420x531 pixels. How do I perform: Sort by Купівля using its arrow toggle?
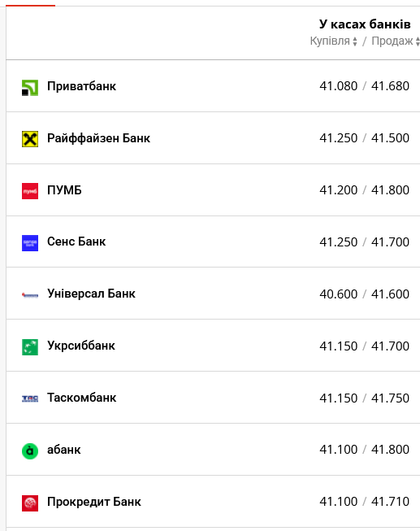pyautogui.click(x=355, y=41)
